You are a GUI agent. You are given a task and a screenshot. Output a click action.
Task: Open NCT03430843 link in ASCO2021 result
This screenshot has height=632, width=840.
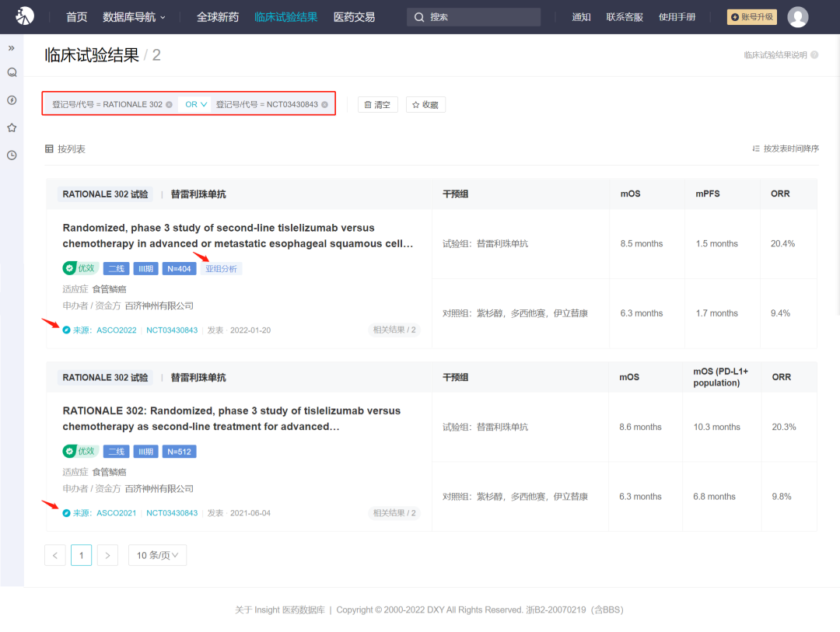pos(172,513)
